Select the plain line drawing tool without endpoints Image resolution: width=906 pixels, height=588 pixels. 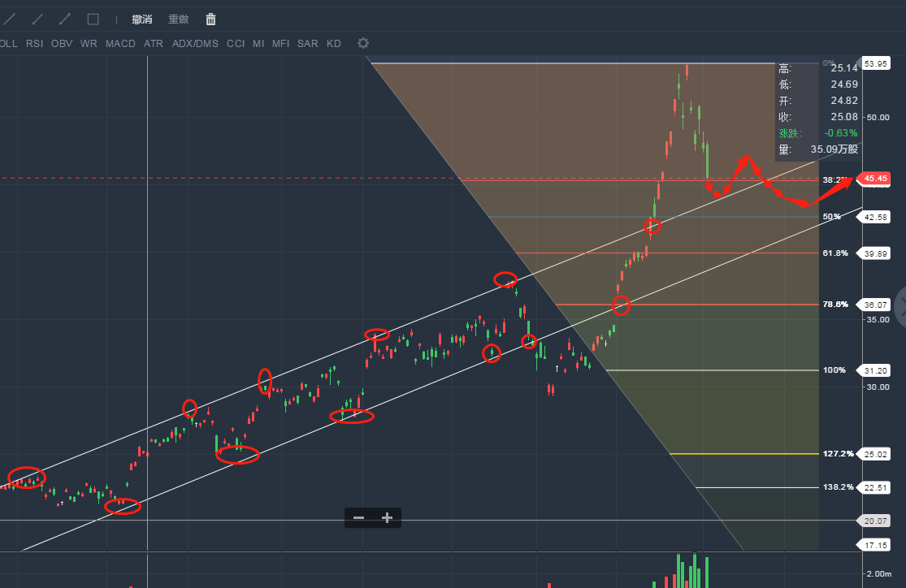[x=9, y=19]
